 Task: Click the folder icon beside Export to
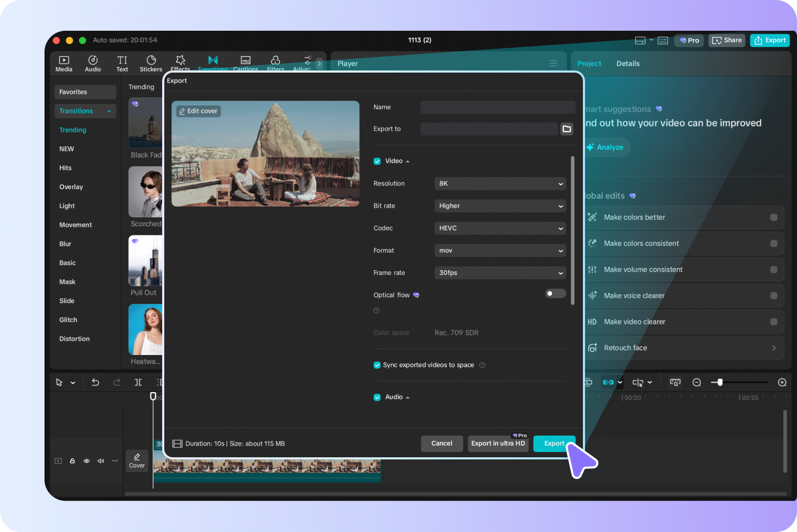pos(566,129)
